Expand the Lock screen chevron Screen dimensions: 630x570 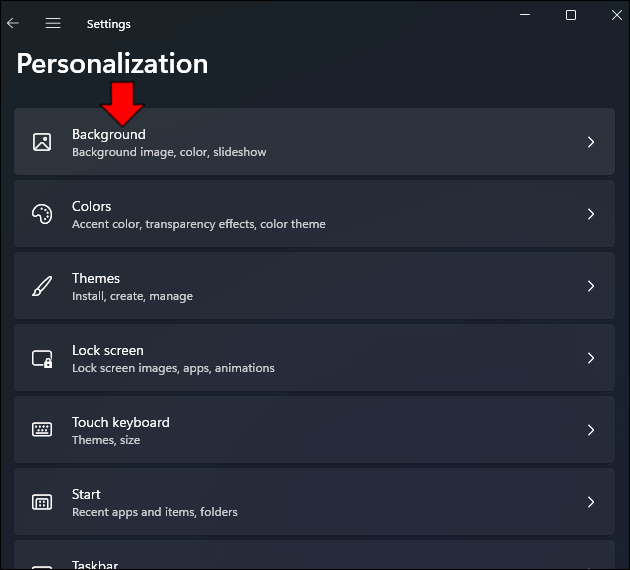[591, 358]
